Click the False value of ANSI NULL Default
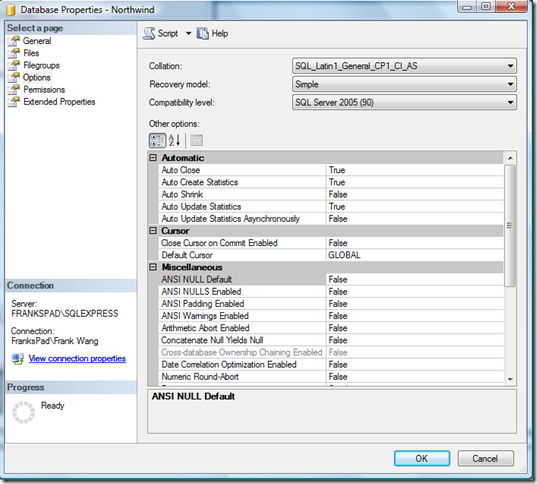The width and height of the screenshot is (537, 484). 338,280
